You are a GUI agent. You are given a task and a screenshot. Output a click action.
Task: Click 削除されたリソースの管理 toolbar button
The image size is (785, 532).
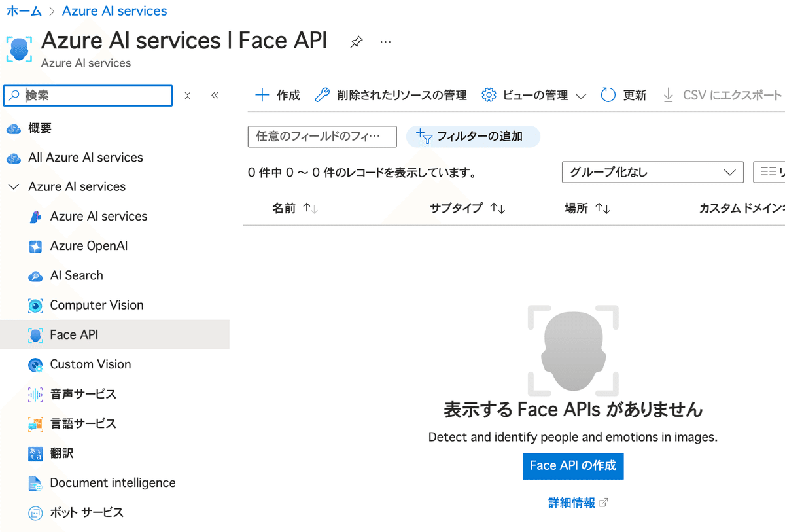(391, 96)
